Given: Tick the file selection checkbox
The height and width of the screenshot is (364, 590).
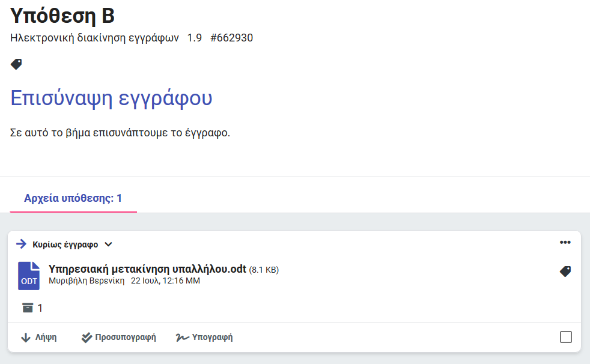Looking at the screenshot, I should pos(565,337).
